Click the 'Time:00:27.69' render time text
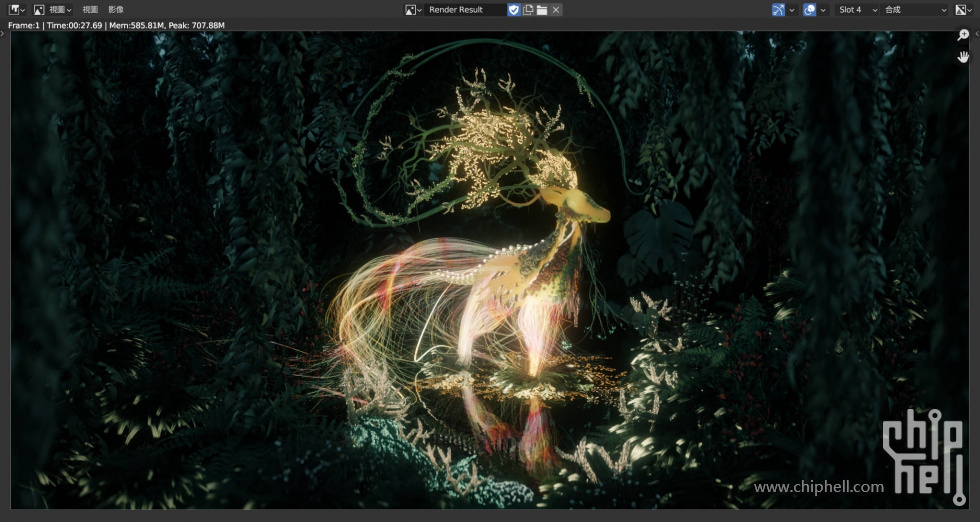 (x=74, y=26)
